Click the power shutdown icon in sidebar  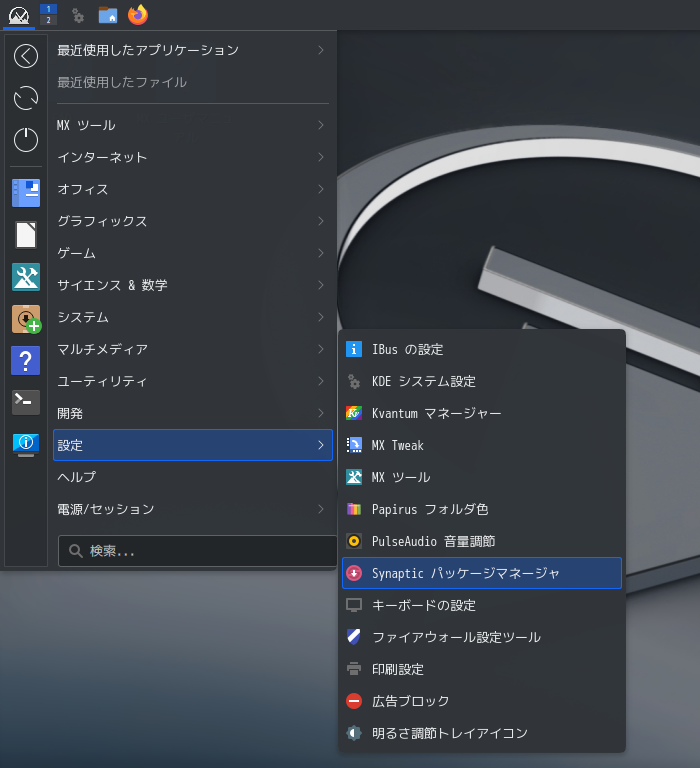click(x=26, y=140)
